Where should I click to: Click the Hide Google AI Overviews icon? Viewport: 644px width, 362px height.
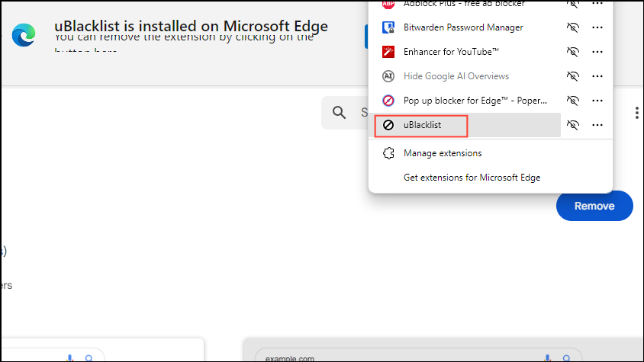388,76
